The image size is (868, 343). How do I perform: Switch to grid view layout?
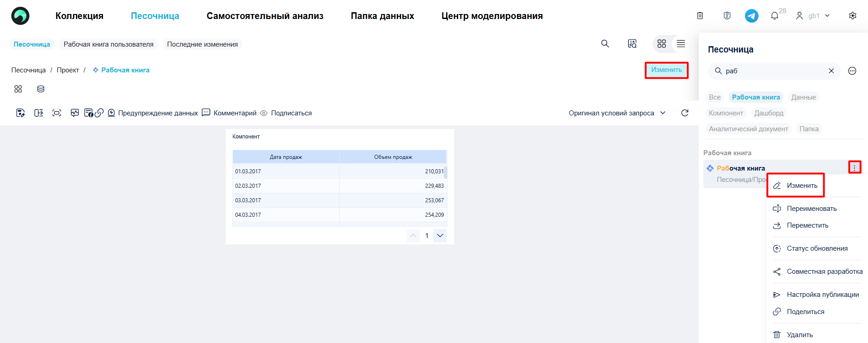662,44
